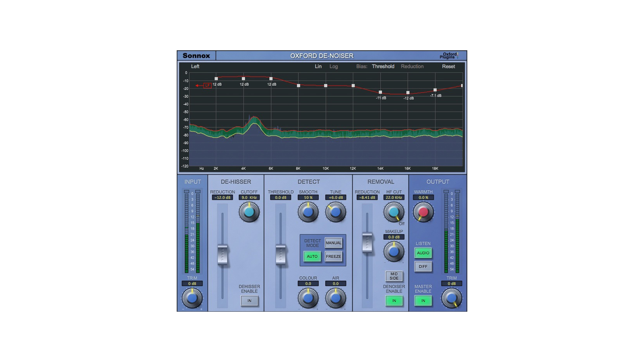Viewport: 644px width, 362px height.
Task: Select the bias curve point at 10K
Action: point(326,86)
